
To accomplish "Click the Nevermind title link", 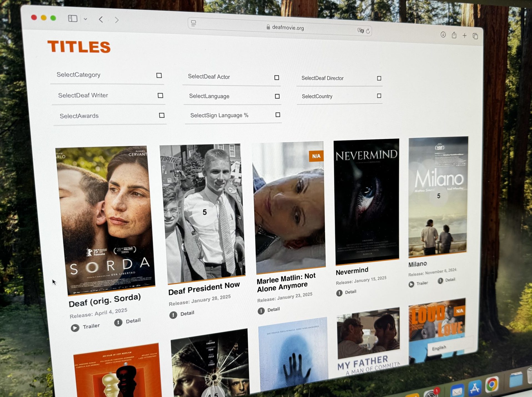I will [x=352, y=271].
